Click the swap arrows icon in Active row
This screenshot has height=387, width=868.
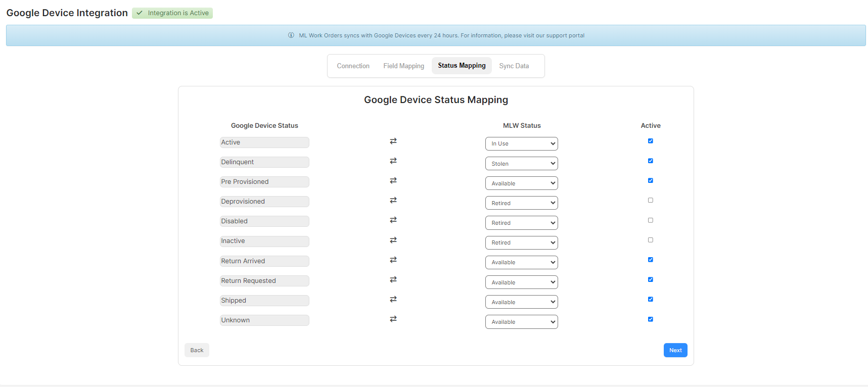[x=393, y=141]
